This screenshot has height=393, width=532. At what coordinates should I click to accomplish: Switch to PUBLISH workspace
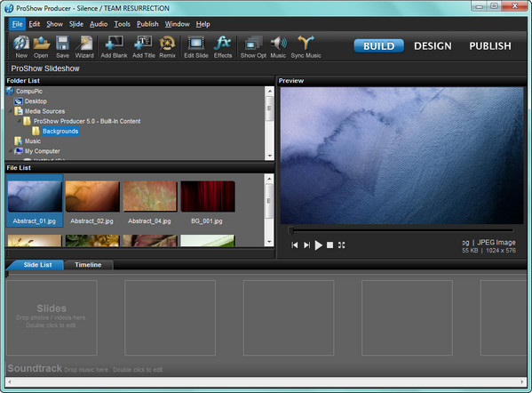tap(490, 46)
